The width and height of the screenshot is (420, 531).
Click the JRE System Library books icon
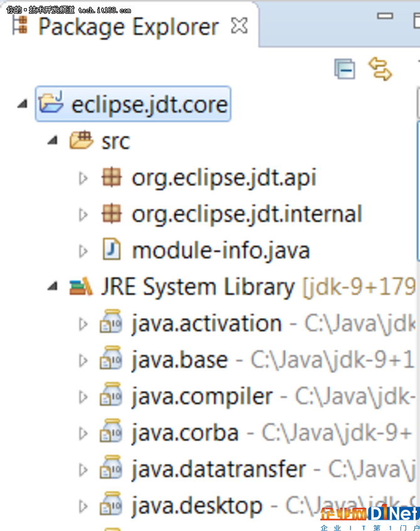(x=81, y=287)
